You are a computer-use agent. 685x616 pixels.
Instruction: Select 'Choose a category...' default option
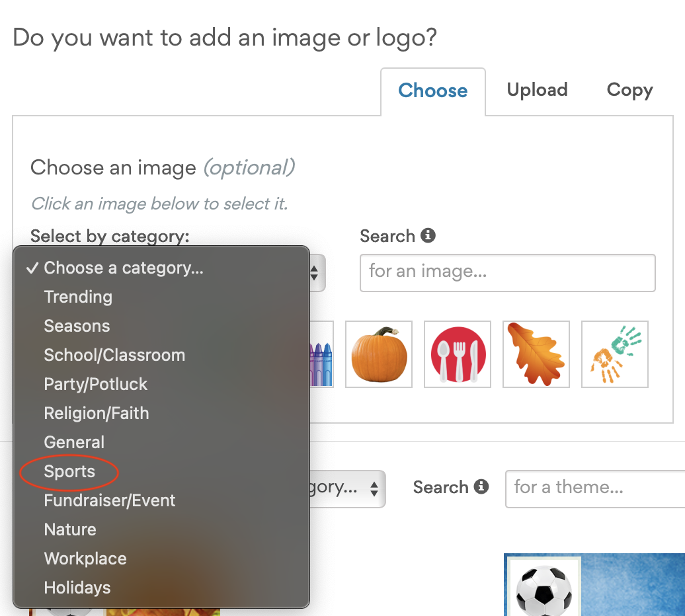pyautogui.click(x=123, y=268)
